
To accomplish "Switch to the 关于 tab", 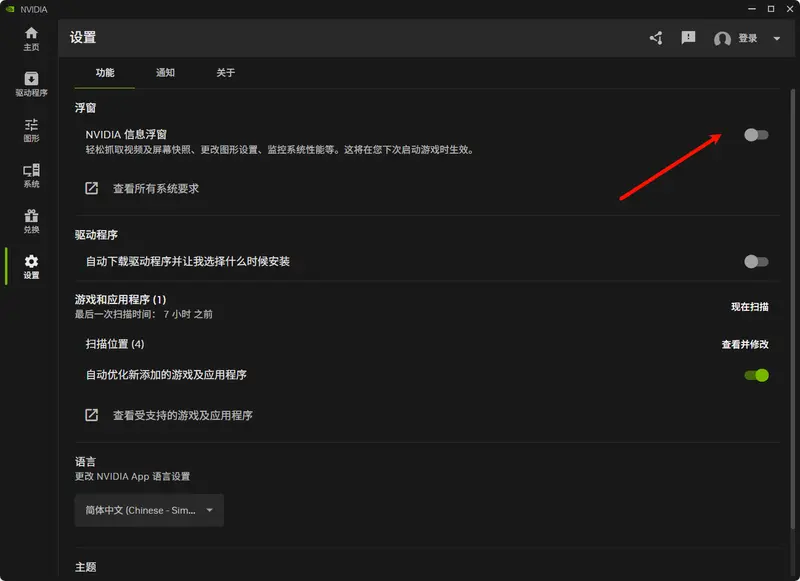I will point(226,73).
